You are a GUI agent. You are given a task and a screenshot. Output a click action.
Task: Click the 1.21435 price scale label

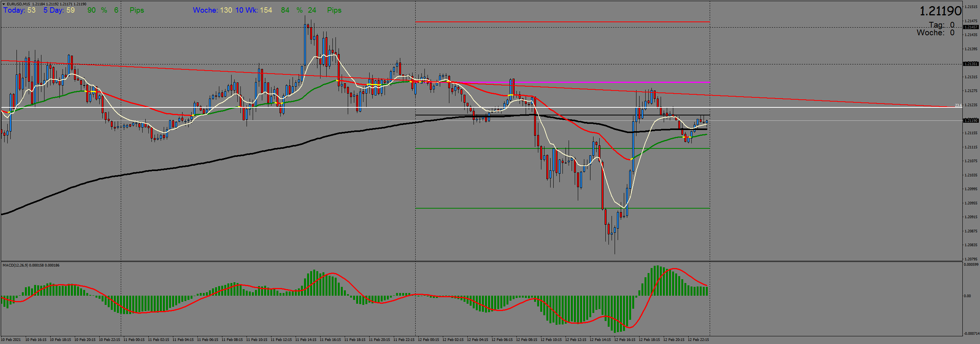click(971, 35)
